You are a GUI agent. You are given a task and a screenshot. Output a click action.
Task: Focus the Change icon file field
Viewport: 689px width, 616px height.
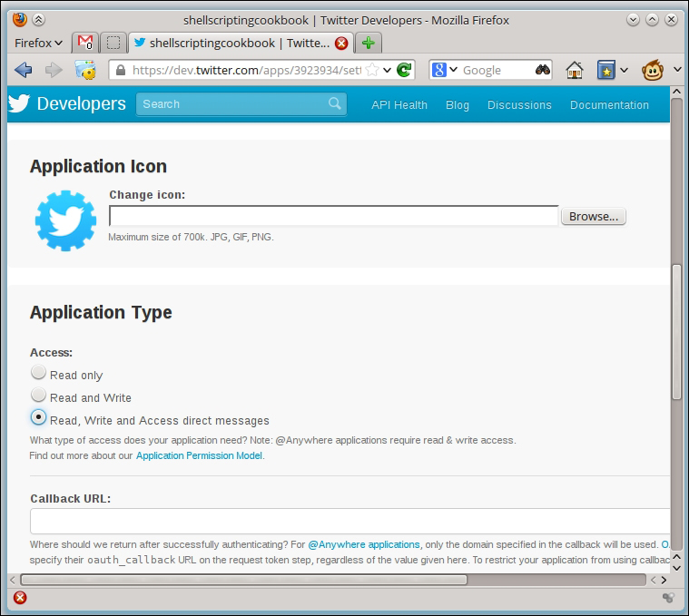click(334, 216)
